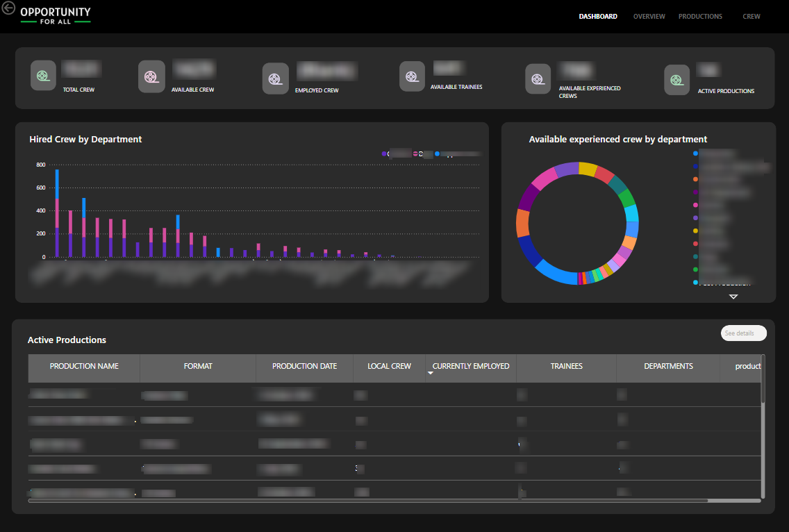The width and height of the screenshot is (789, 532).
Task: Click the Employed Crew film reel icon
Action: (x=276, y=79)
